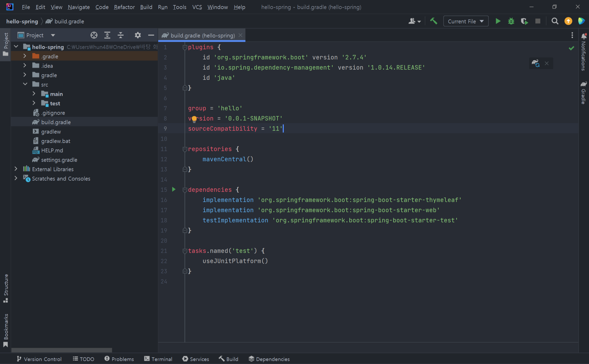The height and width of the screenshot is (364, 589).
Task: Toggle the Bookmarks side panel
Action: 6,330
